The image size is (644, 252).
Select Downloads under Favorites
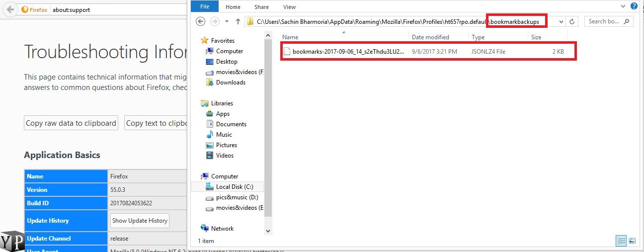(231, 83)
